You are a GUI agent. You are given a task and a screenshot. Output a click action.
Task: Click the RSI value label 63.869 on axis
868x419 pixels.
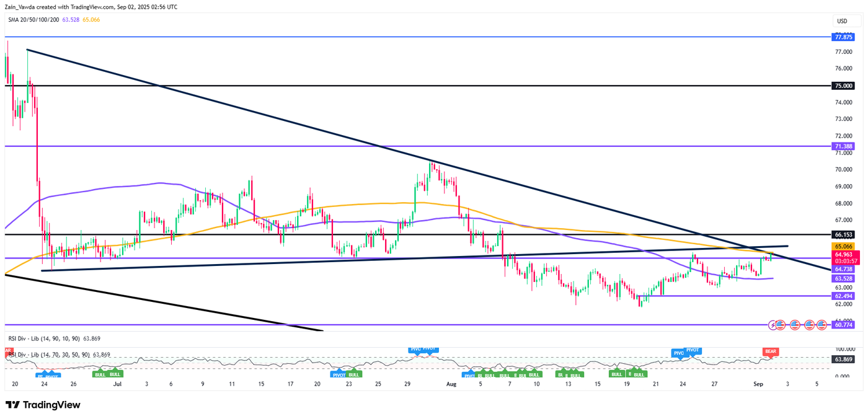click(x=843, y=358)
